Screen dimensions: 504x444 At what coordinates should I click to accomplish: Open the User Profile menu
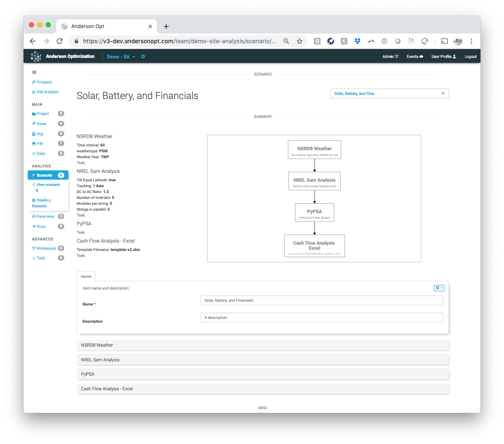pos(444,57)
